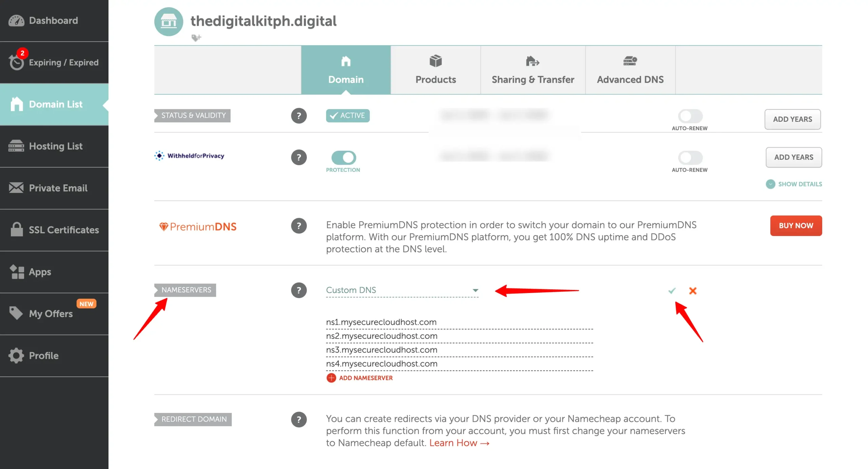Turn off WithheldforPrivacy protection toggle
868x469 pixels.
pyautogui.click(x=343, y=157)
